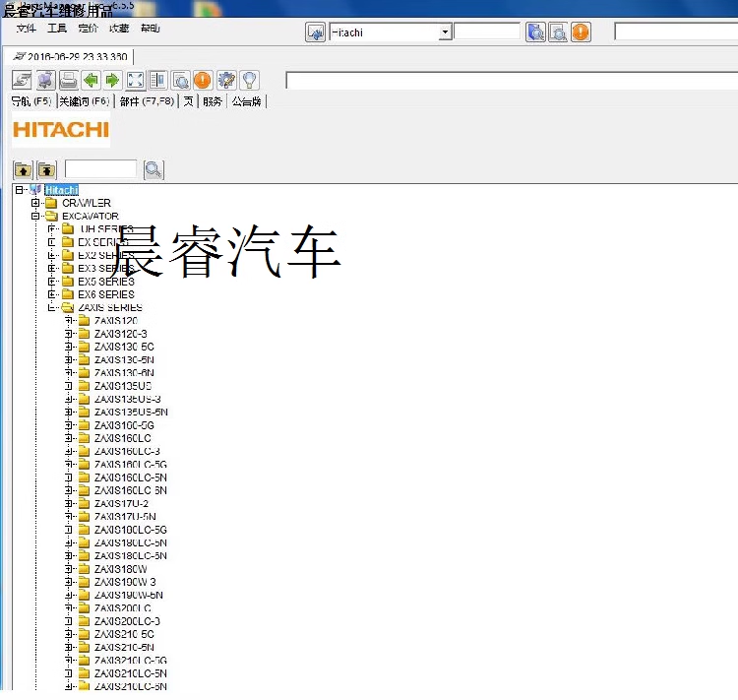Image resolution: width=738 pixels, height=700 pixels.
Task: Click the printer icon in toolbar
Action: pos(68,81)
